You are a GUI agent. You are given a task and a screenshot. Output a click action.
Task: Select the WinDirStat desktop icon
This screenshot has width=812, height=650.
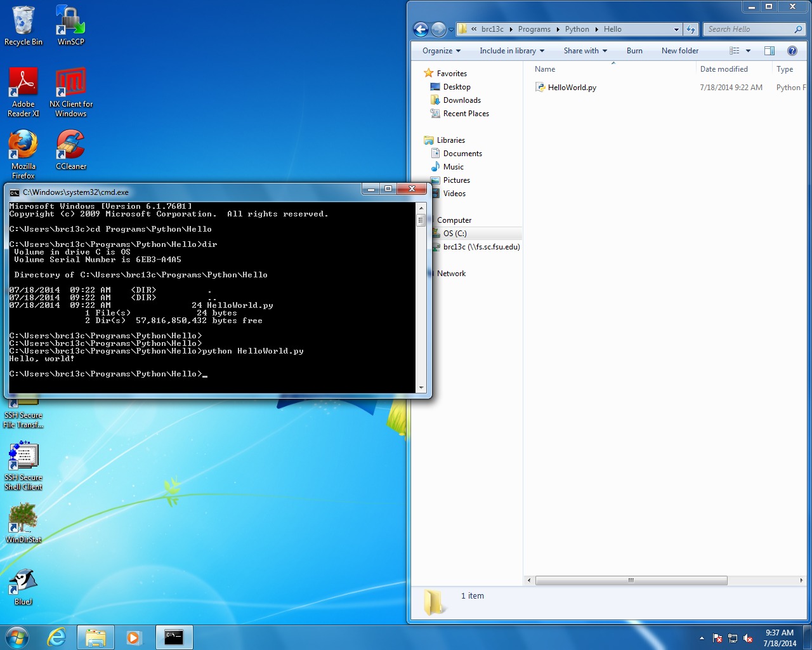pos(23,523)
